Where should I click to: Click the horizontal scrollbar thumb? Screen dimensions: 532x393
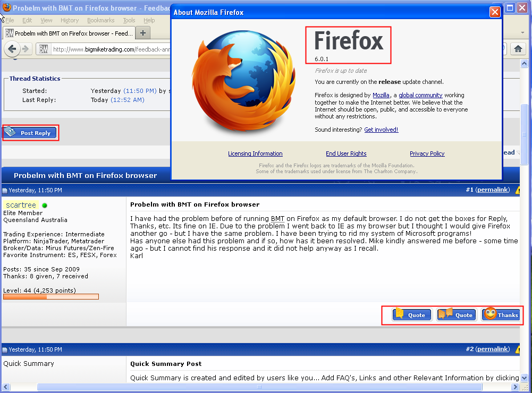pos(259,387)
